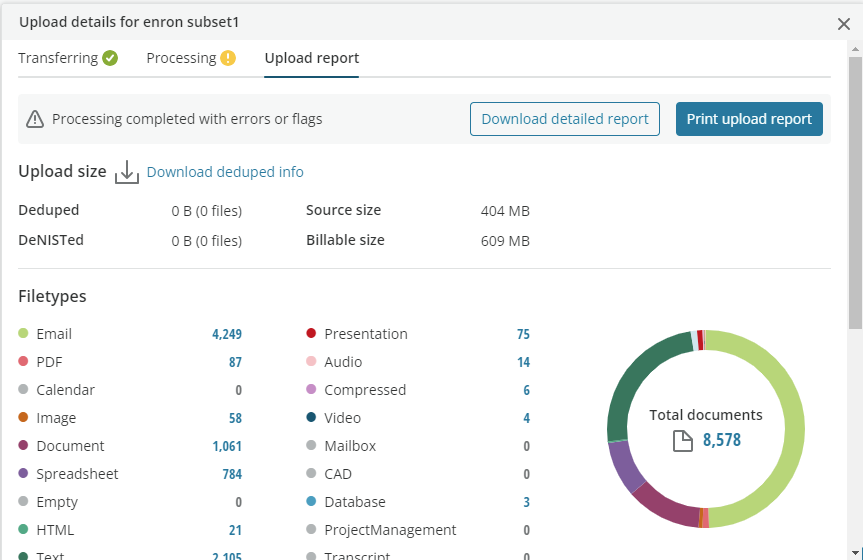Select the Upload report tab

(312, 58)
